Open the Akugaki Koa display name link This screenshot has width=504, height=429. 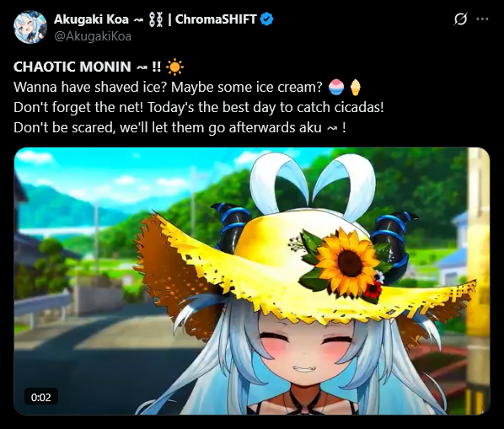coord(91,19)
